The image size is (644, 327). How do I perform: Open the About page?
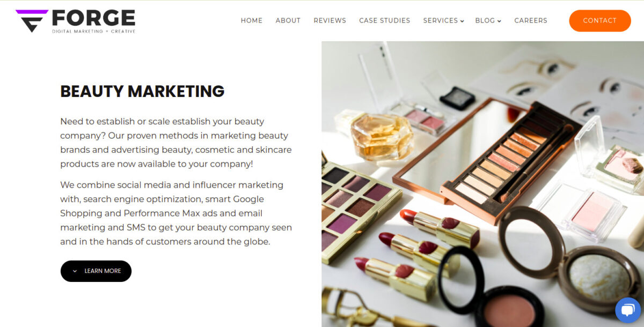(288, 20)
